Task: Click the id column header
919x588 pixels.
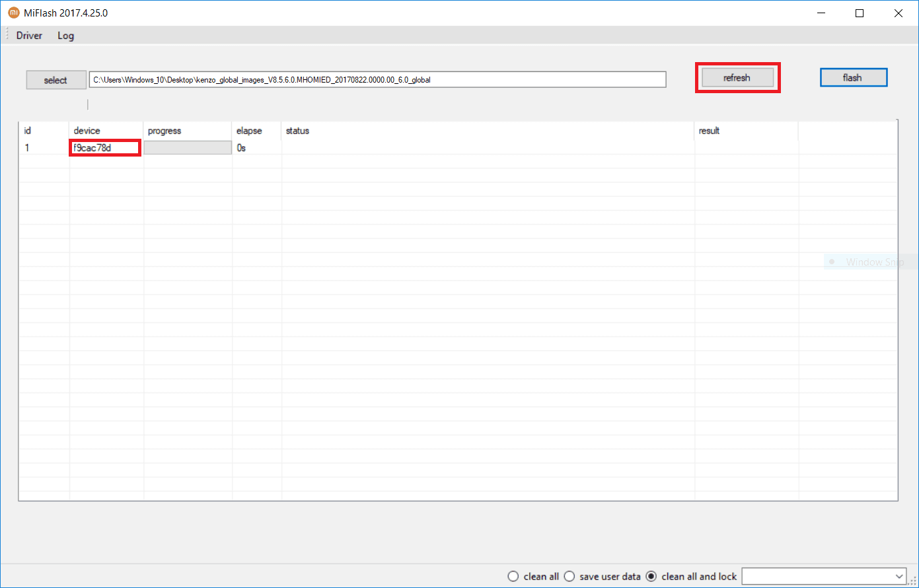Action: (x=44, y=131)
